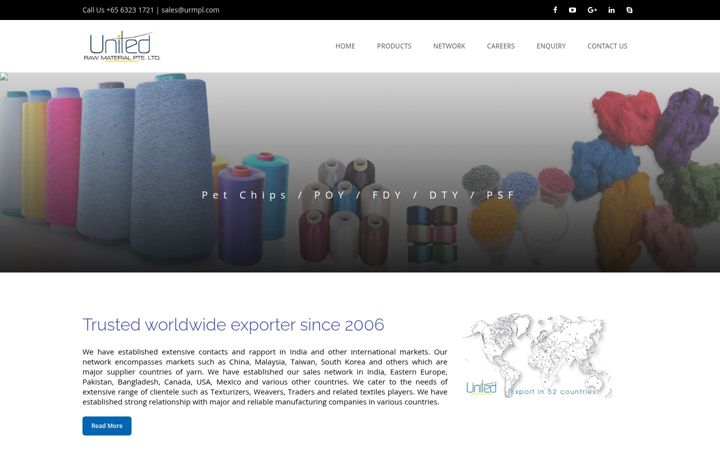720x450 pixels.
Task: Open the Facebook social icon
Action: point(555,10)
